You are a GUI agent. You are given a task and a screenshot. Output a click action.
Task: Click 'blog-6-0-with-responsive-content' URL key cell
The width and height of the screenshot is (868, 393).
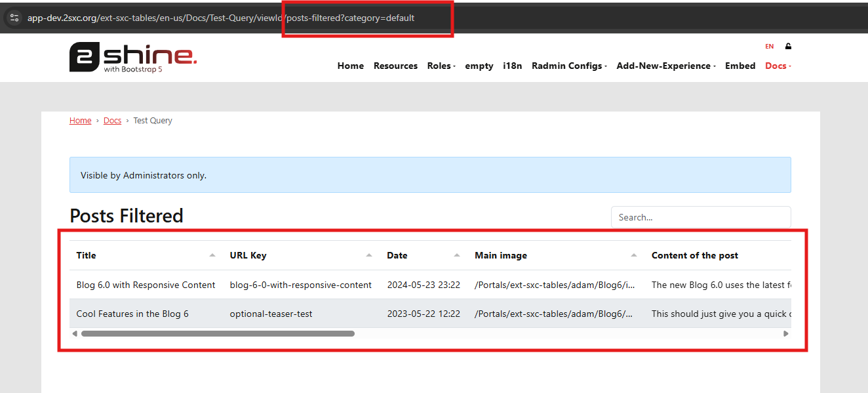[x=301, y=285]
